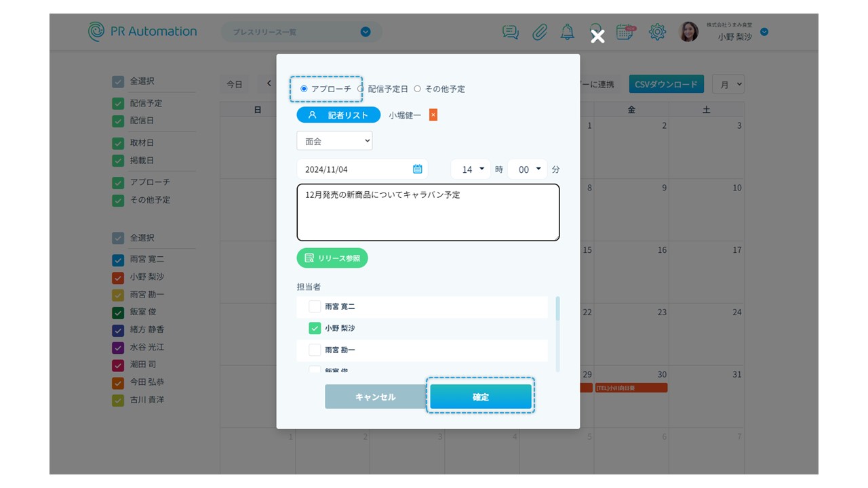This screenshot has height=488, width=868.
Task: Open the settings gear icon
Action: point(656,32)
